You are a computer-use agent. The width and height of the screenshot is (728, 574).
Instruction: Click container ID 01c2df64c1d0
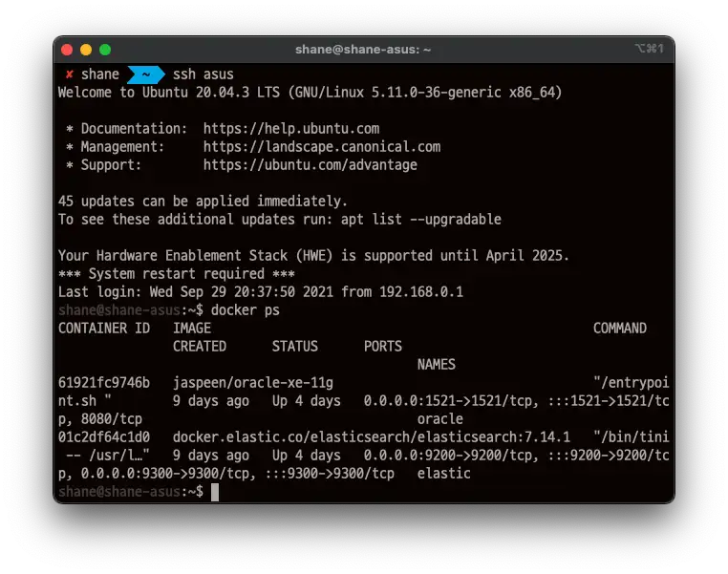point(104,437)
